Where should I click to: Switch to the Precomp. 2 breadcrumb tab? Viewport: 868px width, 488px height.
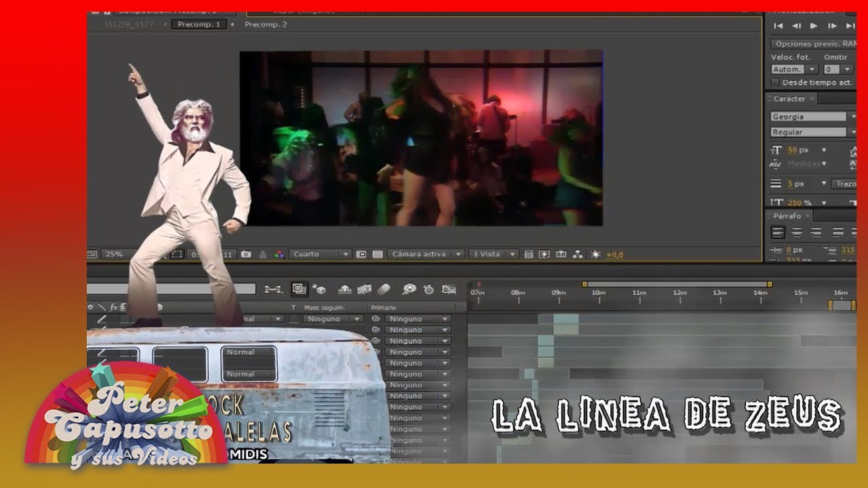click(x=266, y=24)
